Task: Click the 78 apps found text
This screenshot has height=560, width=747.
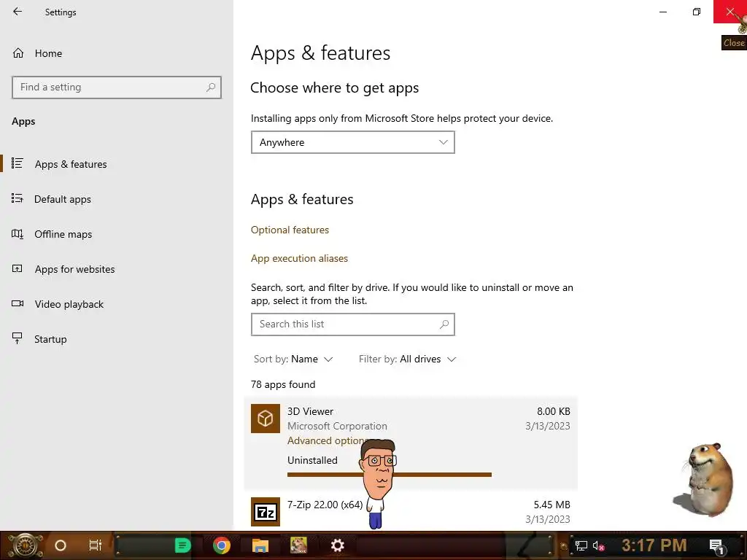Action: (x=283, y=384)
